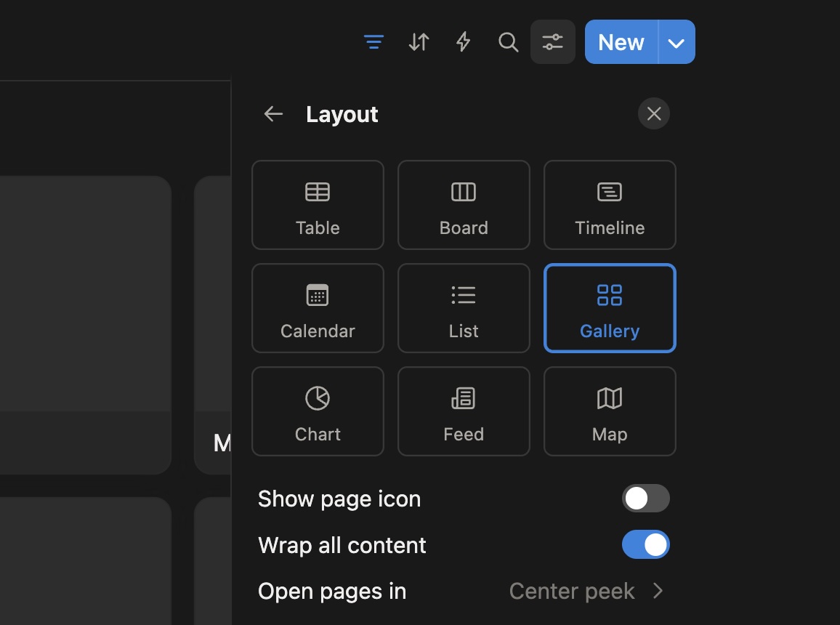The image size is (840, 625).
Task: Switch to the List layout
Action: pyautogui.click(x=464, y=308)
